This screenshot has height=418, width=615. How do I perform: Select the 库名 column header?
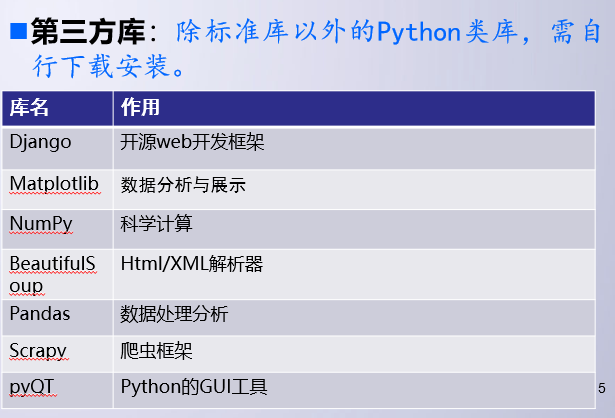pyautogui.click(x=58, y=108)
